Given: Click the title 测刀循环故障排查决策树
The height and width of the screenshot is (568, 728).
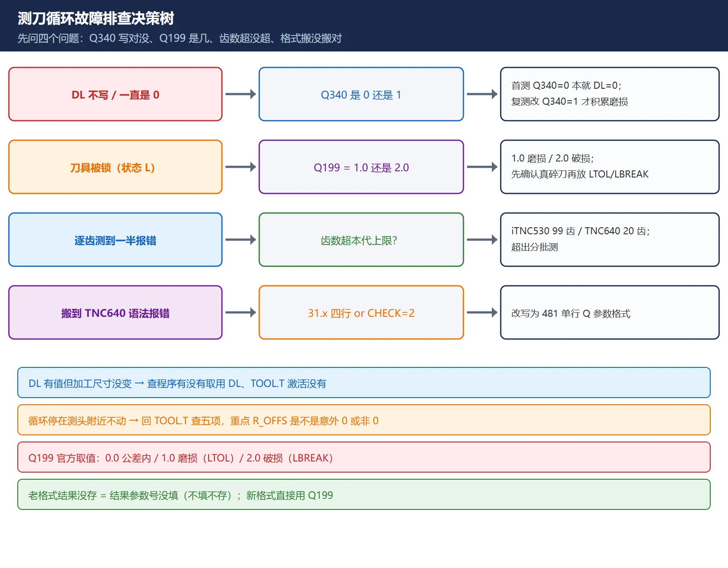Looking at the screenshot, I should [x=96, y=19].
